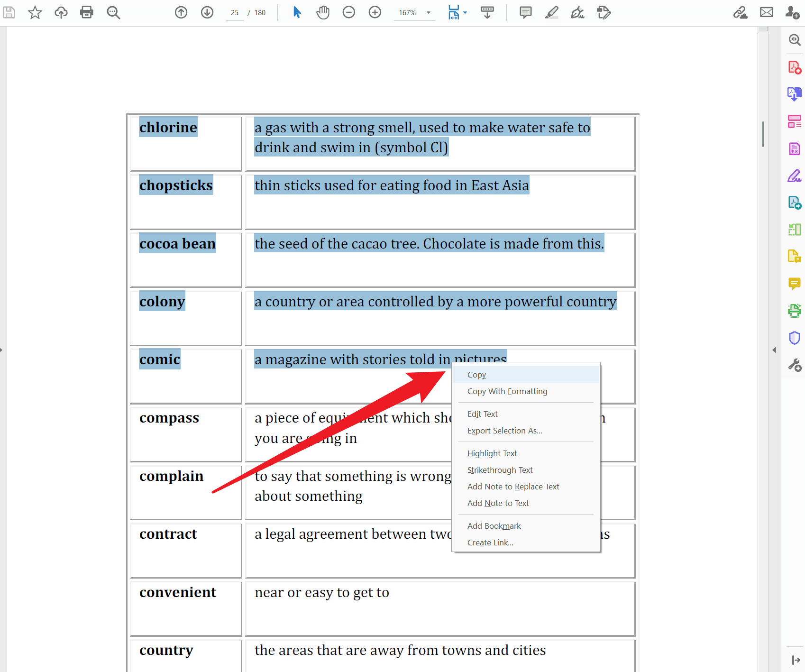Click the add people share icon
This screenshot has height=672, width=805.
(x=792, y=12)
